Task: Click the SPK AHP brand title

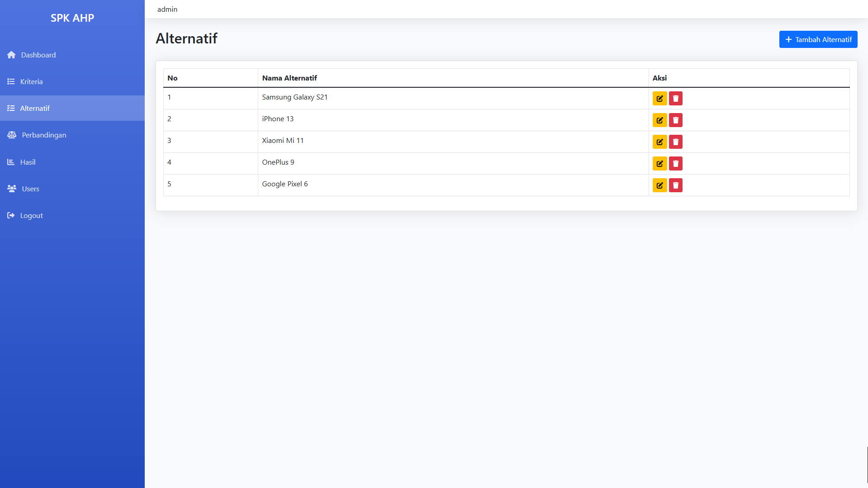Action: click(72, 18)
